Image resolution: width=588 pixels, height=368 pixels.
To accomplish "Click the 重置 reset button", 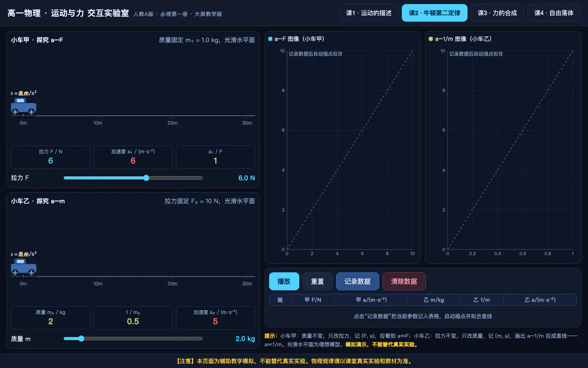I will click(317, 281).
